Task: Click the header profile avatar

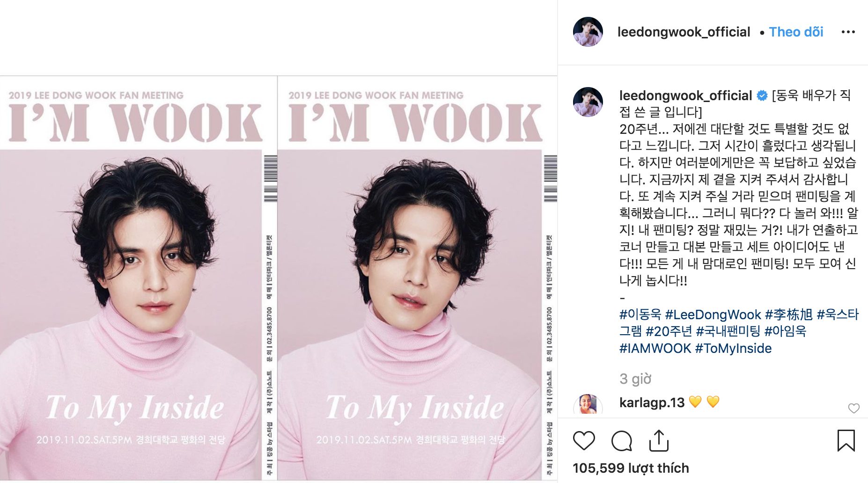Action: pyautogui.click(x=588, y=32)
